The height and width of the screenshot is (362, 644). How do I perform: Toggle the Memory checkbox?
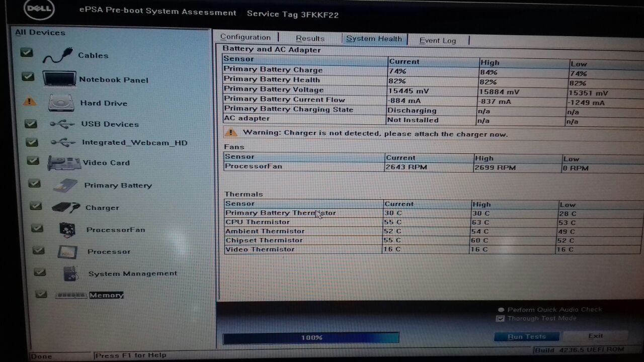click(41, 294)
